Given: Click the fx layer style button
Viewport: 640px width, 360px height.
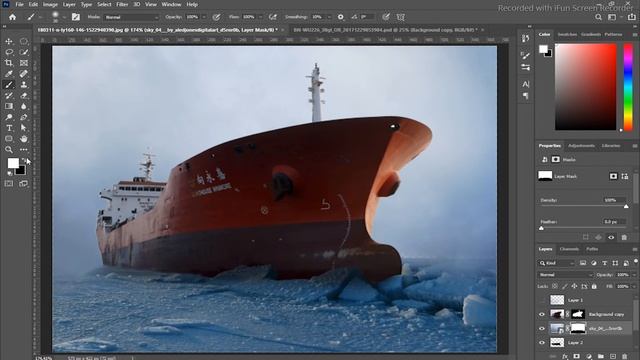Looking at the screenshot, I should (565, 356).
